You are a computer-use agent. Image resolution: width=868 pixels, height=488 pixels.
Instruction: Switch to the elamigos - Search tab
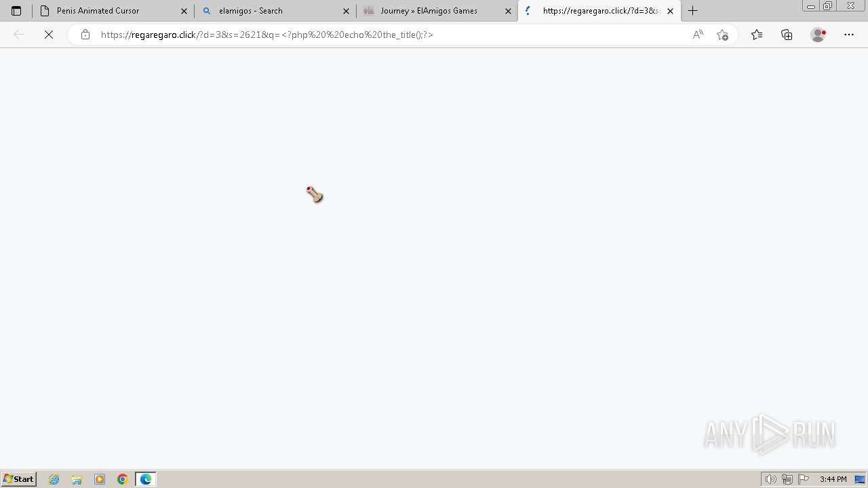[275, 11]
